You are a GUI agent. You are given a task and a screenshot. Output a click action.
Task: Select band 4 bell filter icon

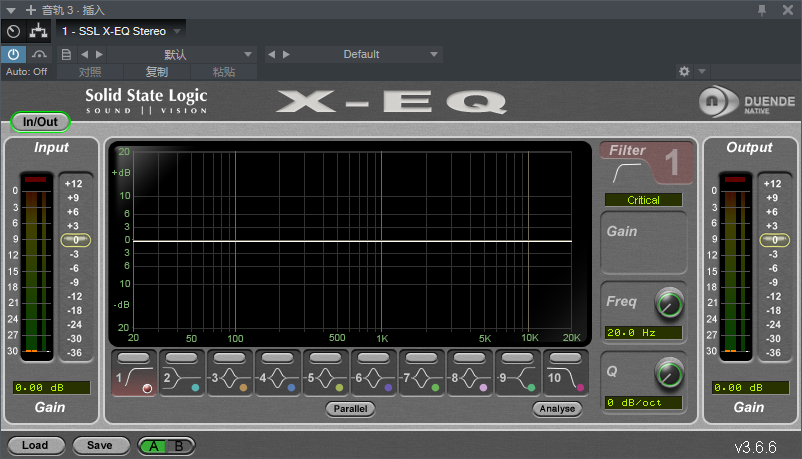click(x=276, y=379)
